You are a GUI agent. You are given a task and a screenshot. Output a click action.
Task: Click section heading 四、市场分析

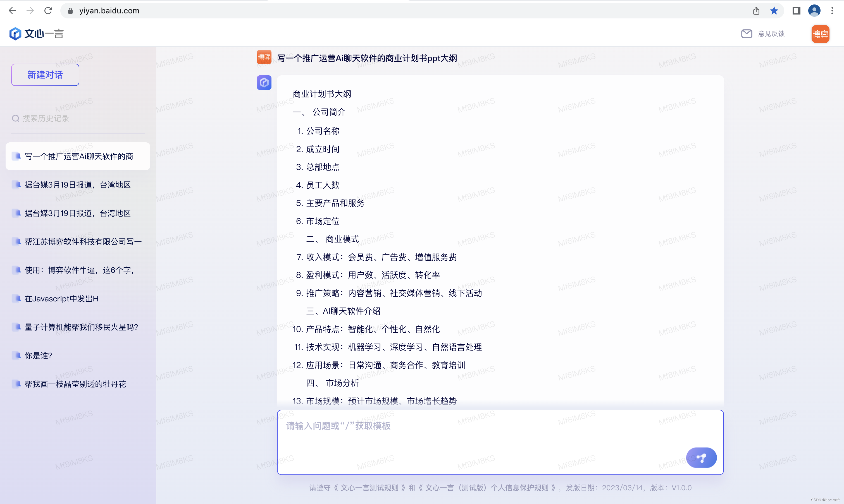click(x=332, y=383)
